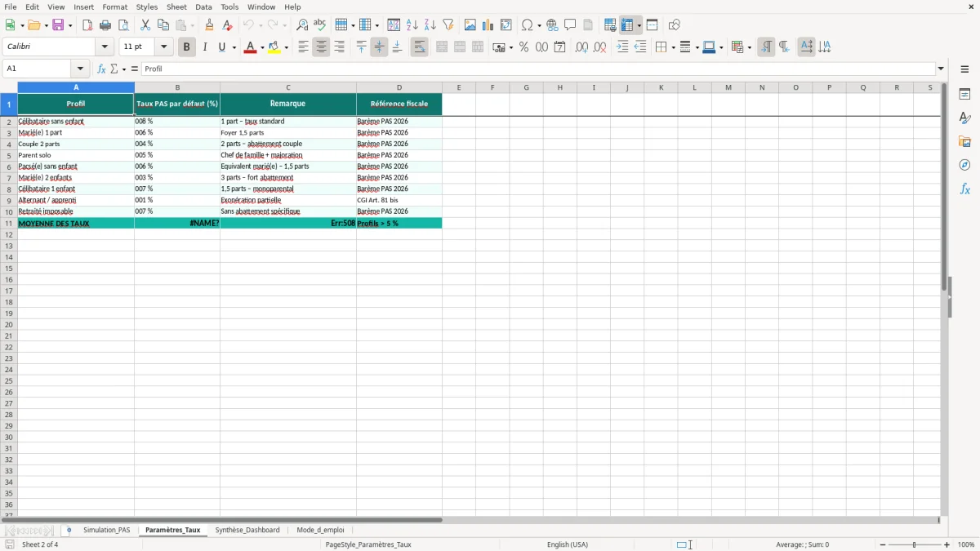Insert special character Omega icon

click(528, 25)
